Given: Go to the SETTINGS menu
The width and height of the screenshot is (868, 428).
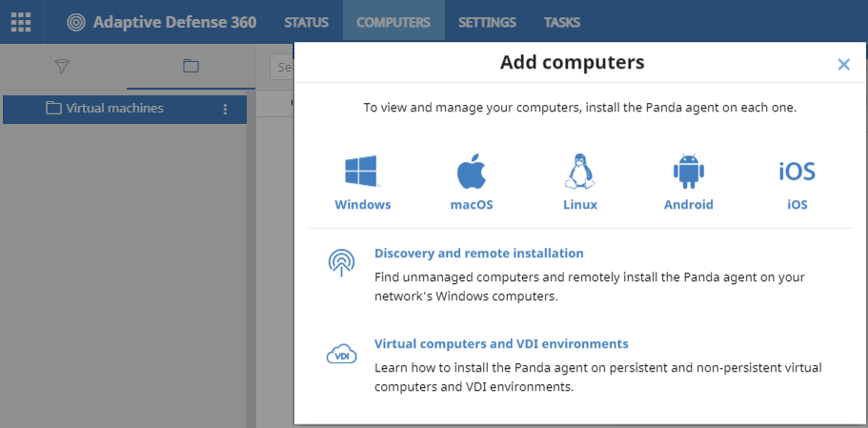Looking at the screenshot, I should pos(487,22).
